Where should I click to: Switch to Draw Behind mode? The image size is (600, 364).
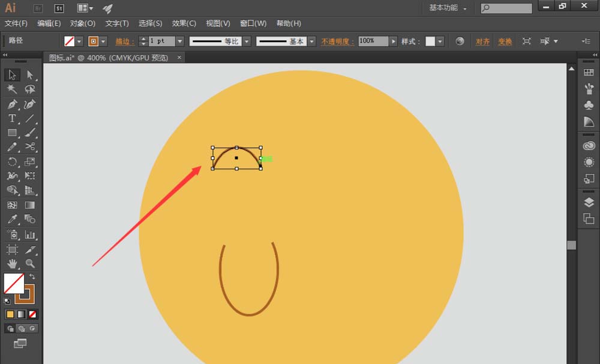22,329
